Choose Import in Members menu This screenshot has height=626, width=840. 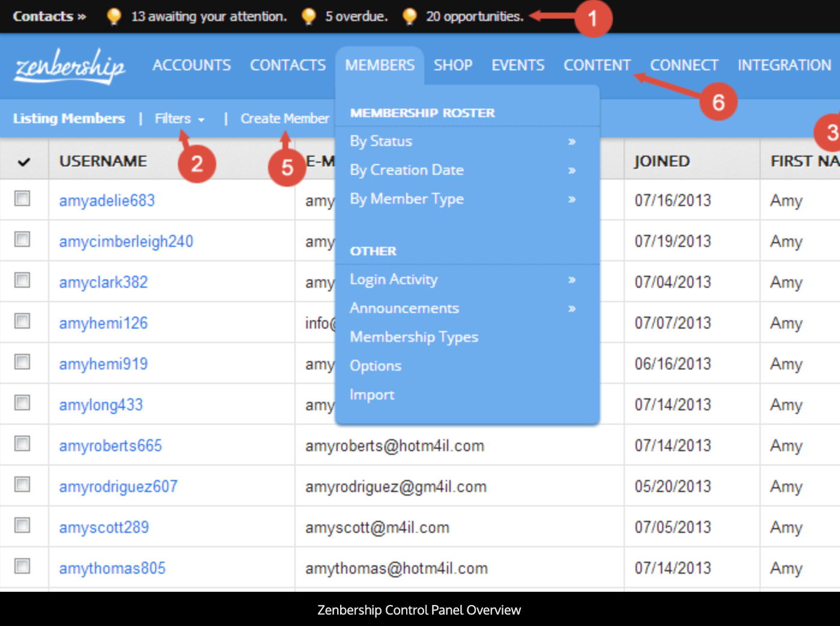[x=372, y=395]
